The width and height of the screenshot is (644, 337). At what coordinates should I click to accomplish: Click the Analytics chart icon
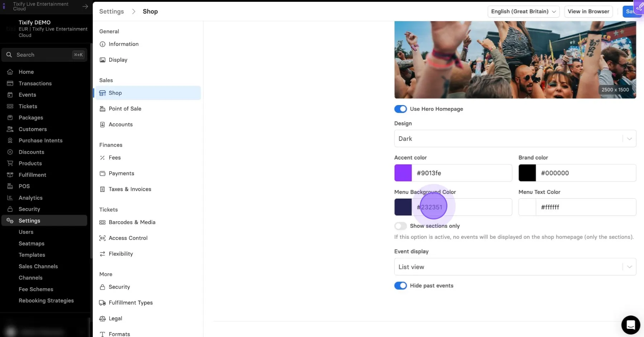coord(10,198)
